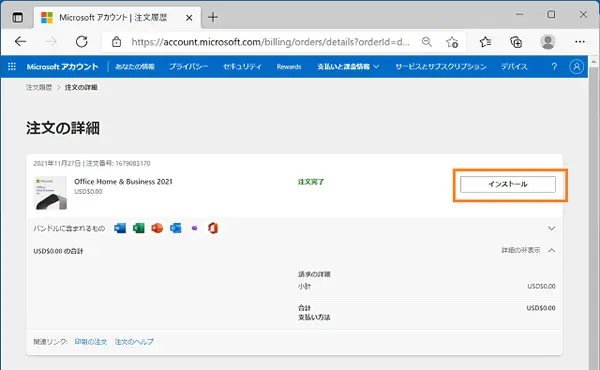
Task: Click the order date and number line
Action: [91, 163]
